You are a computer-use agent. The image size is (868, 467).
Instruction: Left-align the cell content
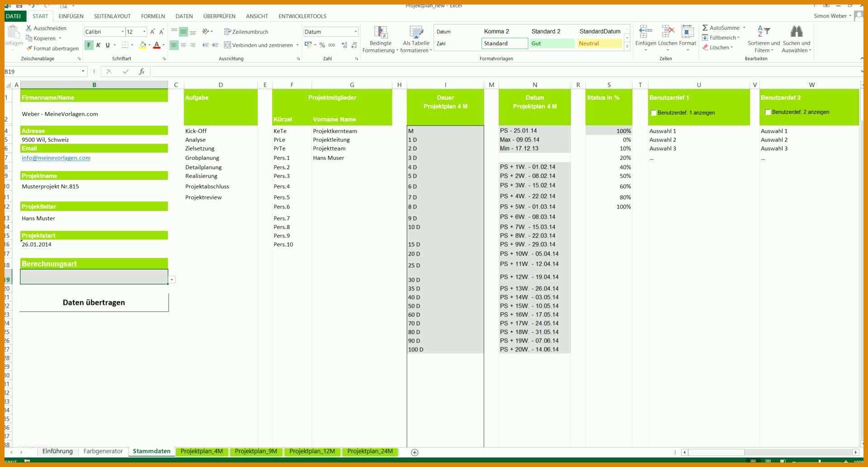point(174,45)
